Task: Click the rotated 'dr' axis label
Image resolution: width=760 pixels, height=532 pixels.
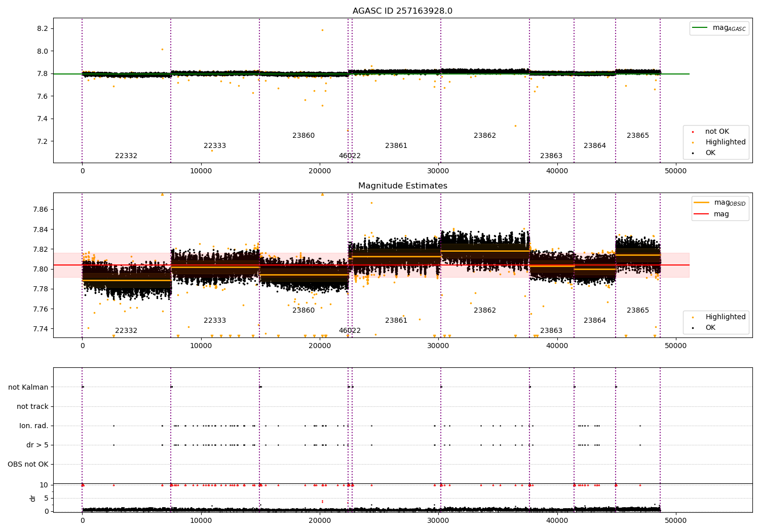Action: pyautogui.click(x=33, y=498)
